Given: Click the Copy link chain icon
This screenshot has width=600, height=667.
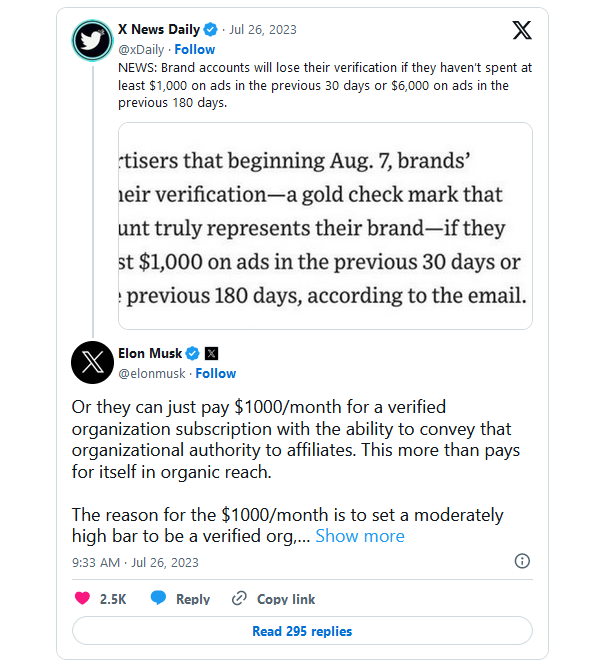Looking at the screenshot, I should pos(239,598).
